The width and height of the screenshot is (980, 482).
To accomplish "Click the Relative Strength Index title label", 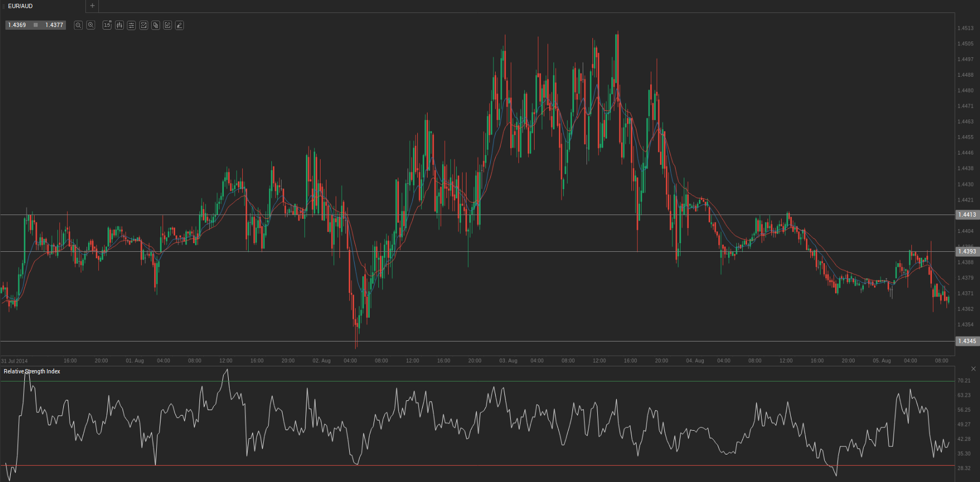I will 32,372.
